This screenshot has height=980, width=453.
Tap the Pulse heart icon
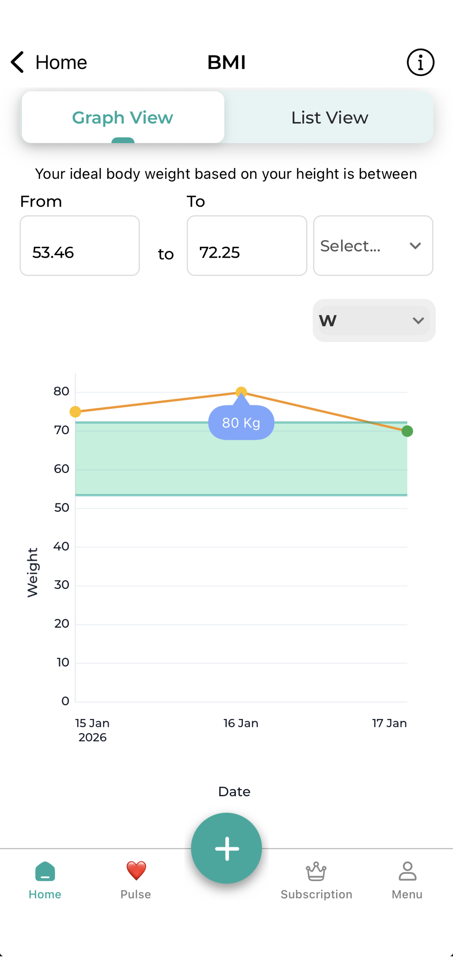136,871
